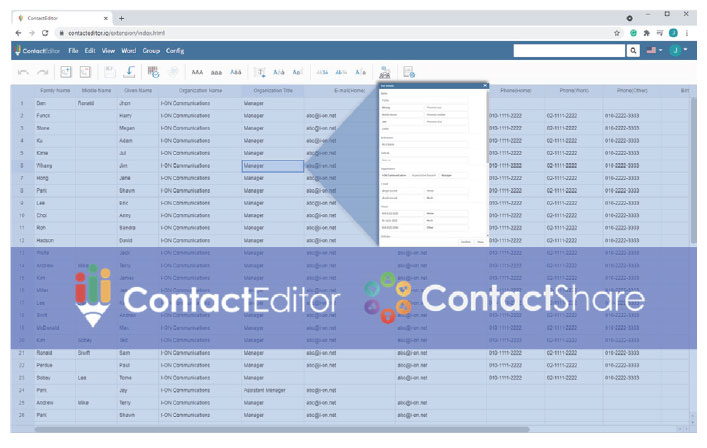Open the user J account dropdown

[678, 50]
